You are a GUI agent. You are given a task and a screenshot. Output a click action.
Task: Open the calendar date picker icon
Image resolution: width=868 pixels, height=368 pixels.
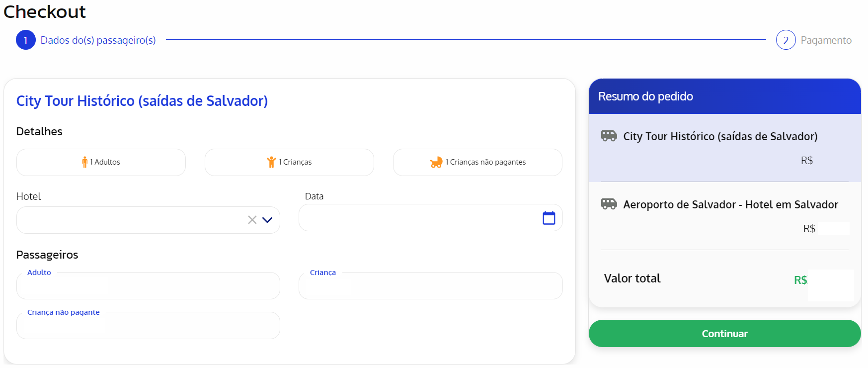tap(549, 218)
